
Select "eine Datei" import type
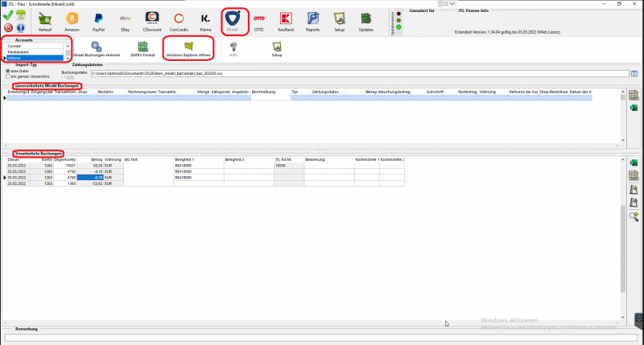click(6, 70)
